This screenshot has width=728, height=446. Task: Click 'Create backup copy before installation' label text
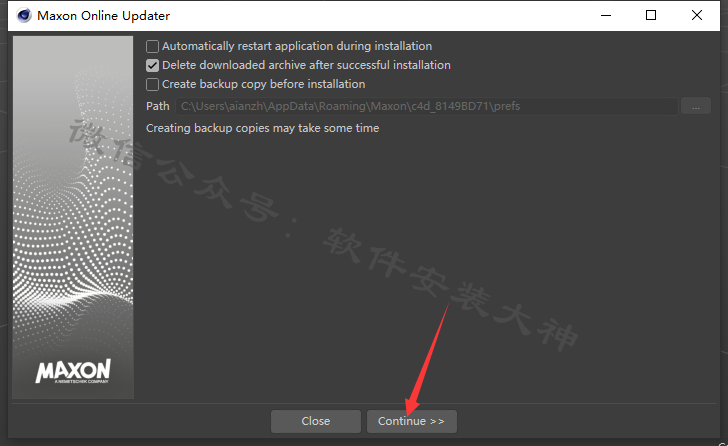pyautogui.click(x=263, y=84)
